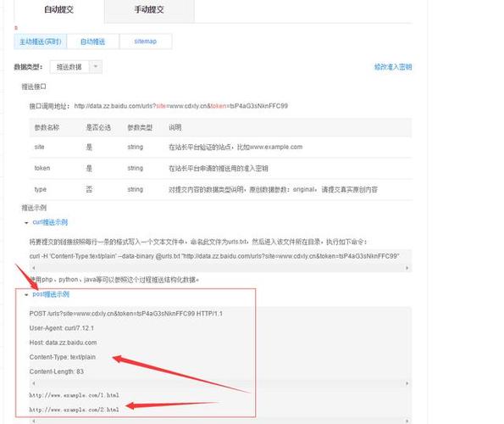Open the sitemap sub-tab
The width and height of the screenshot is (504, 424).
pos(146,42)
